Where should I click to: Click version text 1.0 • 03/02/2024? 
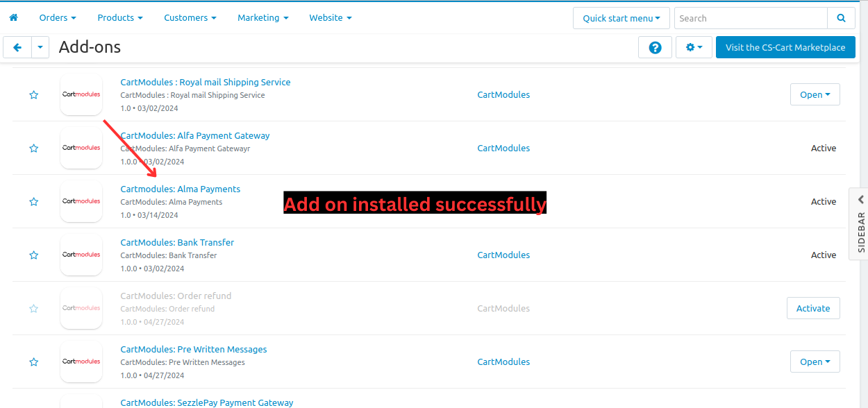[149, 108]
